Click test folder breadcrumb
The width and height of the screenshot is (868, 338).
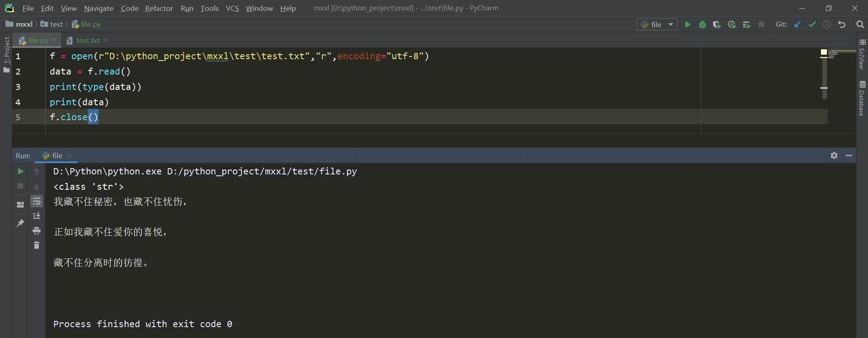coord(52,24)
